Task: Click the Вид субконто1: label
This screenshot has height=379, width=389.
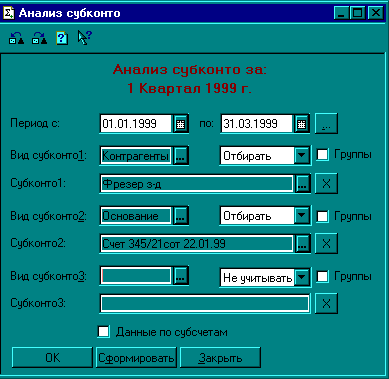Action: click(x=49, y=155)
